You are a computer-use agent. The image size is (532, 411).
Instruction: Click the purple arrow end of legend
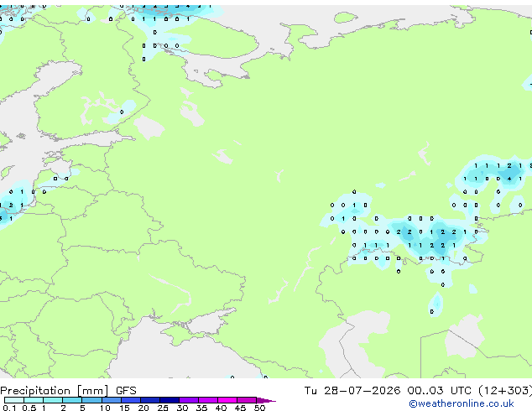(x=266, y=400)
